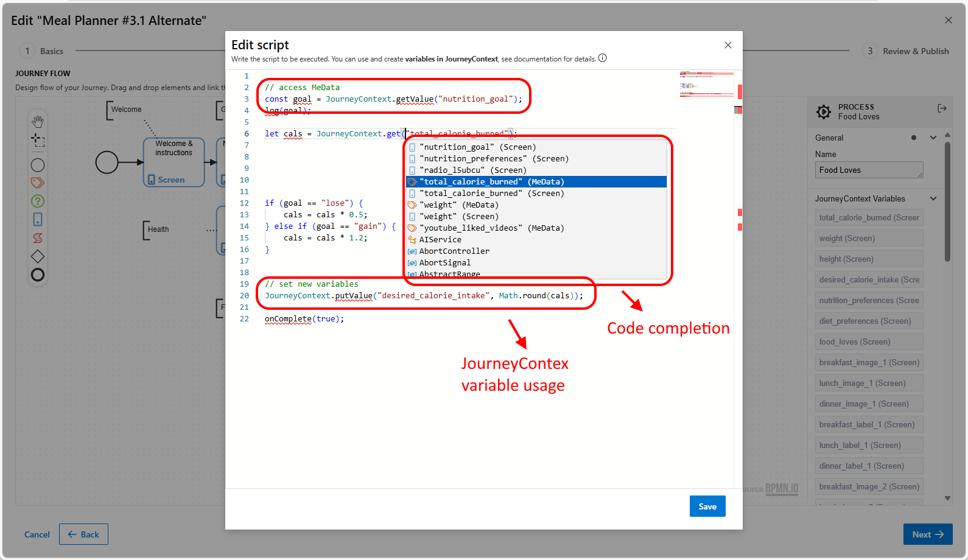Pick the red script task palette icon

click(38, 238)
